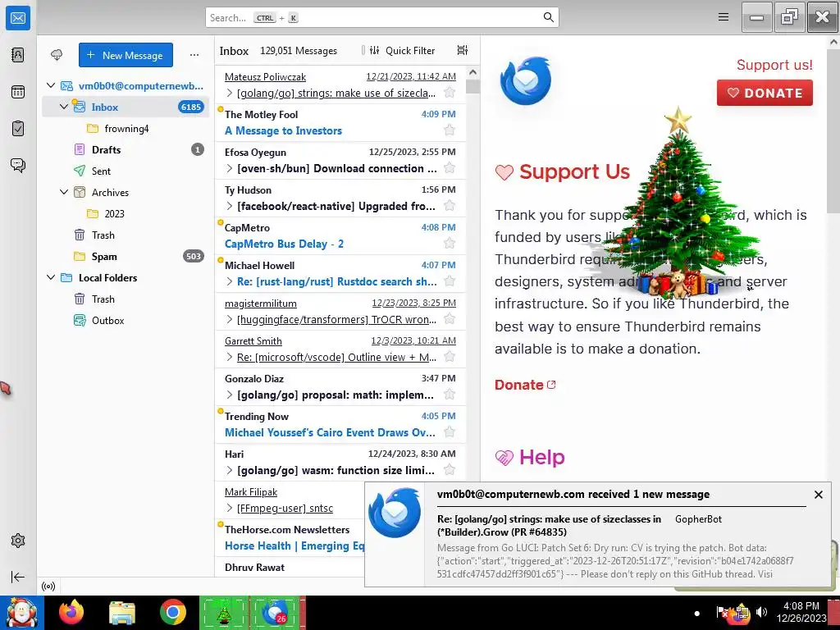Close the new message notification
The image size is (840, 630).
coord(818,495)
